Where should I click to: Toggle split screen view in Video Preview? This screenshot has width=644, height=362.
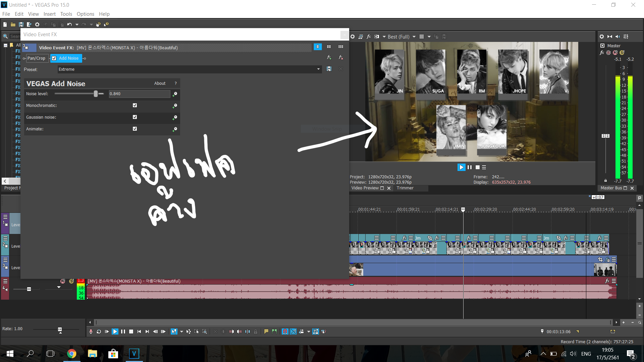pos(377,37)
